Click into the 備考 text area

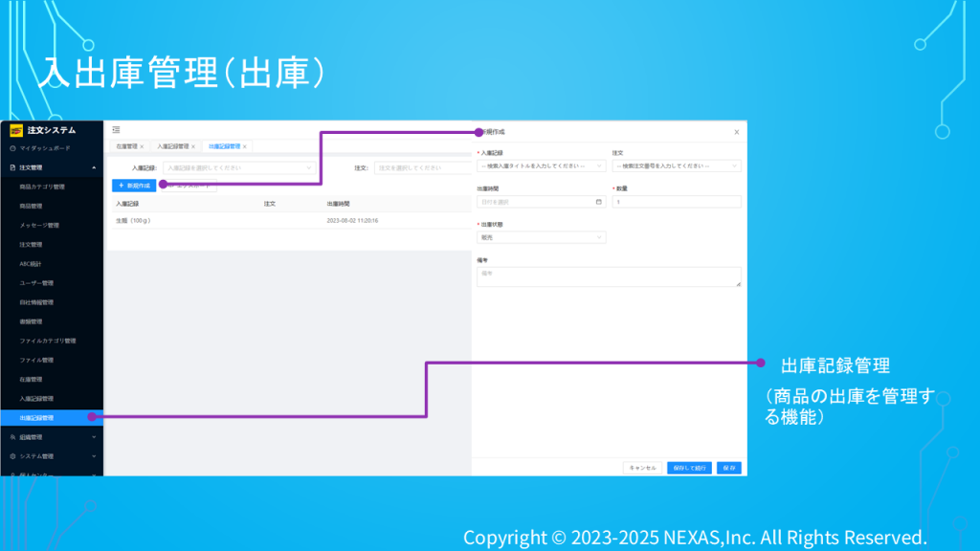(609, 276)
